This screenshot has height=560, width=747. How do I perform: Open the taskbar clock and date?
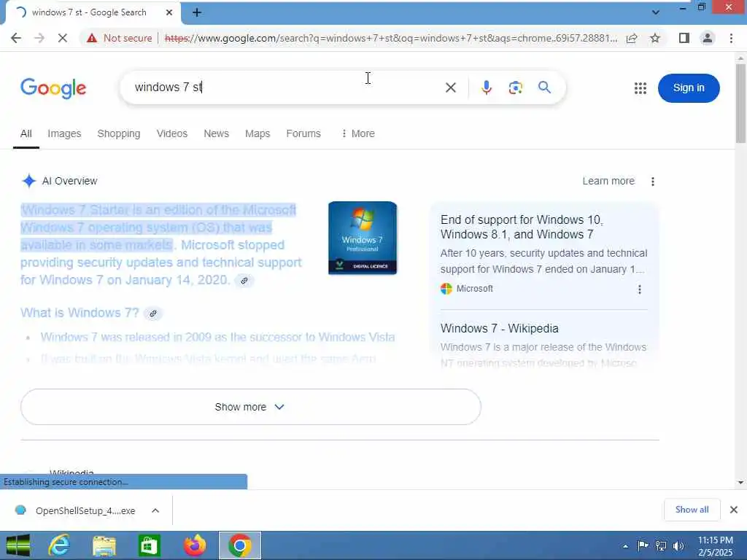coord(715,546)
